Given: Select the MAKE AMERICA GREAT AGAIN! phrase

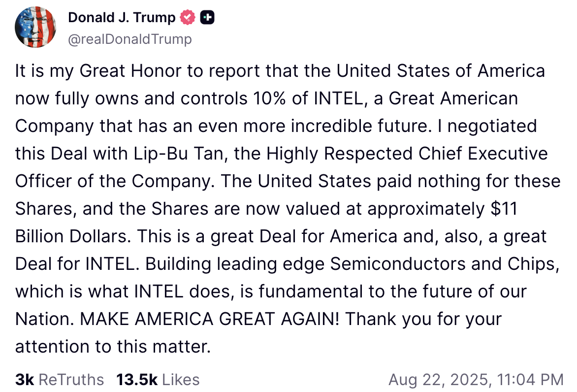Looking at the screenshot, I should [x=210, y=319].
